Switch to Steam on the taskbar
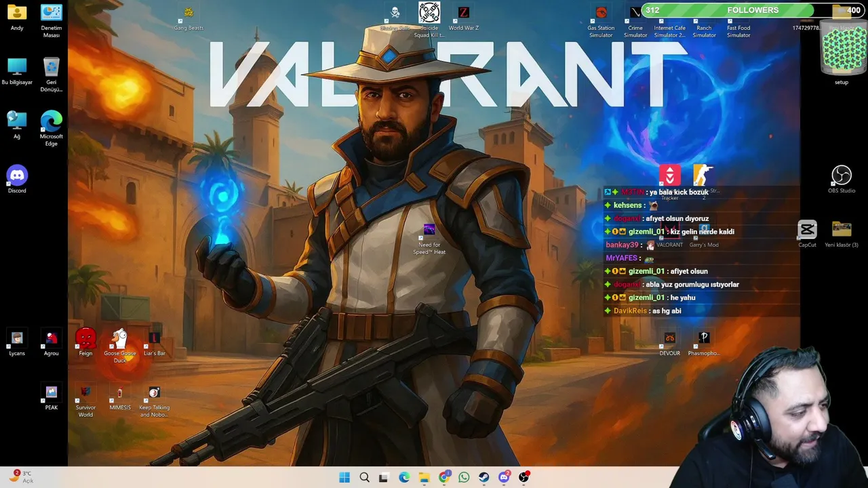This screenshot has width=868, height=488. point(484,477)
